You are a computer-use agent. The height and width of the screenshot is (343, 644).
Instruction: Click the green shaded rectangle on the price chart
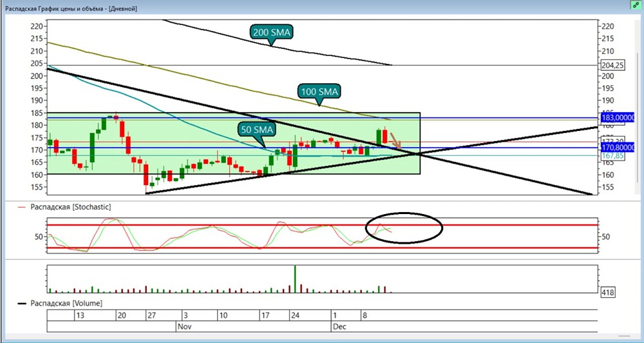pos(234,143)
